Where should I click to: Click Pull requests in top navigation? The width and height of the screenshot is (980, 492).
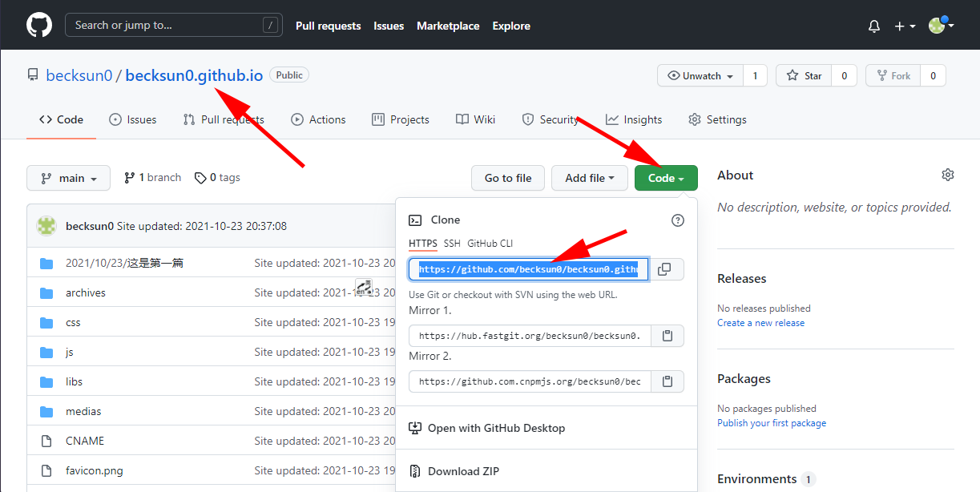[329, 26]
